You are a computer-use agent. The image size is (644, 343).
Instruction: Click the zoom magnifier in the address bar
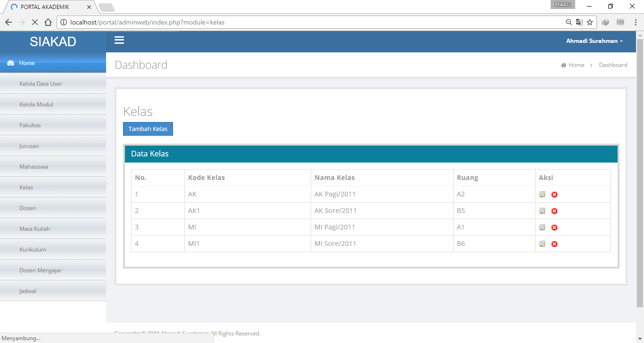[x=569, y=22]
